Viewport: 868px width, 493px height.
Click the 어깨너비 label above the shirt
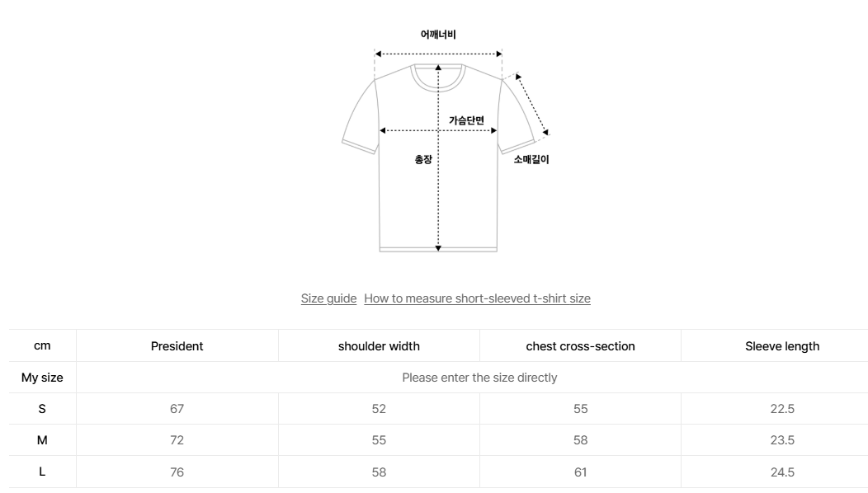438,35
